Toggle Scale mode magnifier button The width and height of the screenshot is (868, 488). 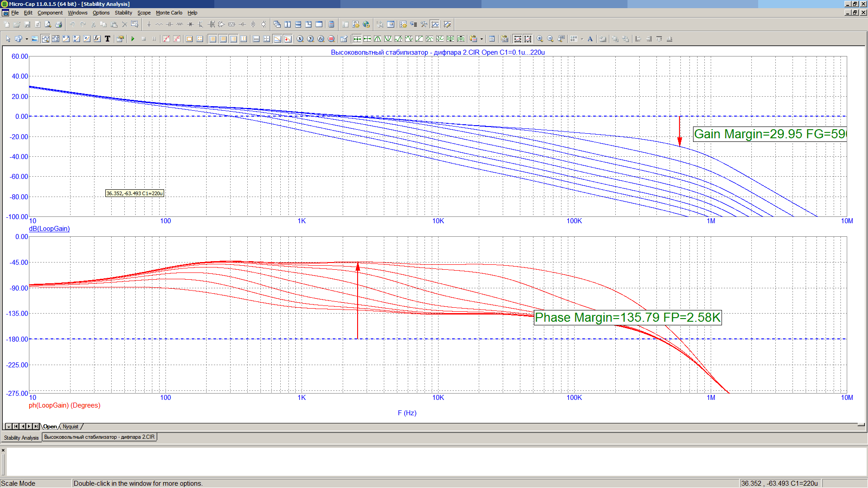46,39
